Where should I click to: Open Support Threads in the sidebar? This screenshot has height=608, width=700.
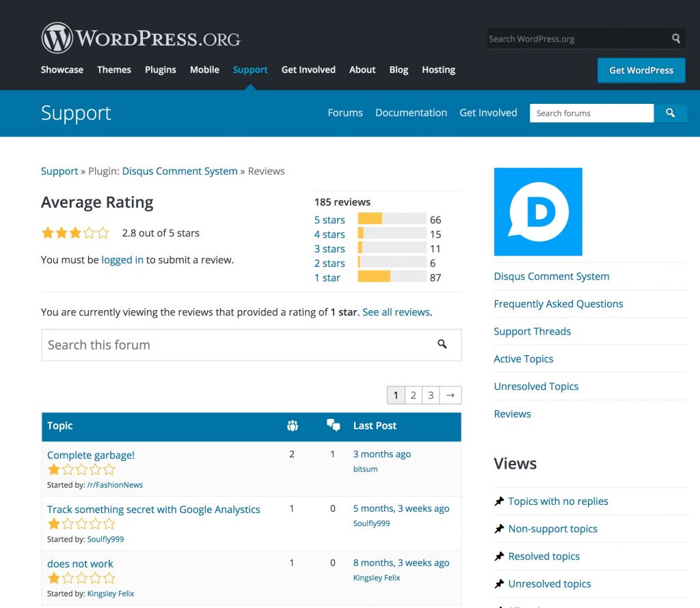[532, 331]
